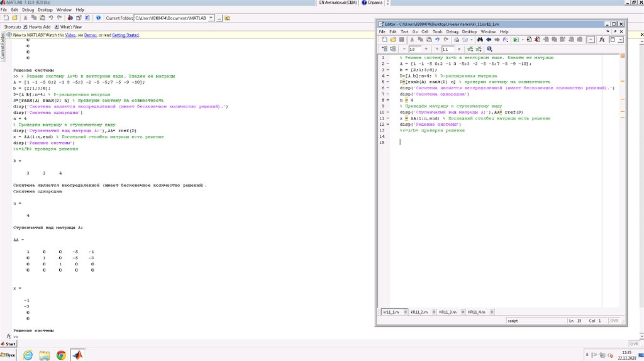Viewport: 644px width, 361px height.
Task: Decrement value using minus button beside 1.0
Action: pyautogui.click(x=403, y=48)
